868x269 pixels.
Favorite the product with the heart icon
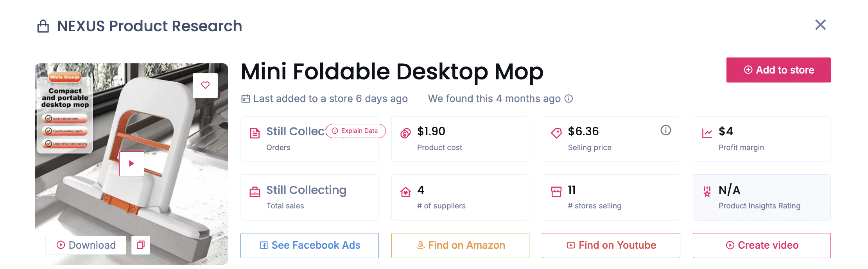[x=205, y=85]
